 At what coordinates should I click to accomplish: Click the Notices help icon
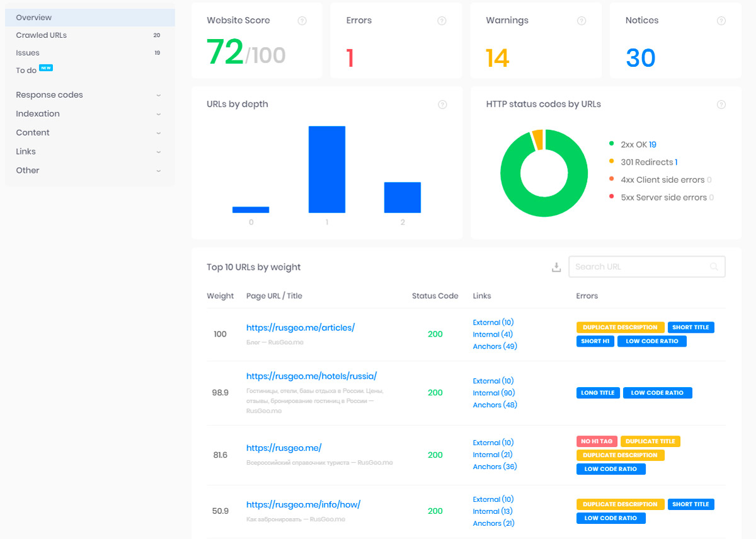point(721,20)
